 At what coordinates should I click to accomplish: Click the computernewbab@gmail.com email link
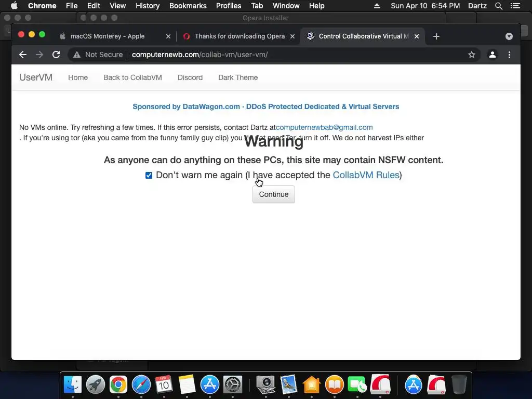point(324,127)
